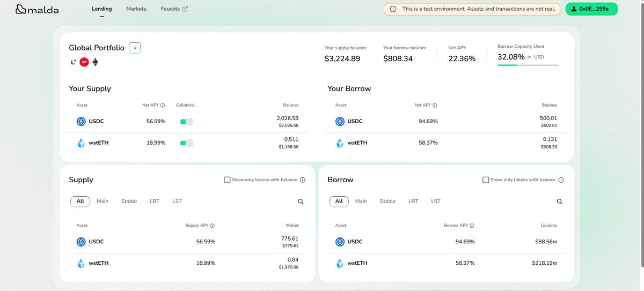The height and width of the screenshot is (291, 644).
Task: Open search in the Supply panel
Action: point(301,202)
